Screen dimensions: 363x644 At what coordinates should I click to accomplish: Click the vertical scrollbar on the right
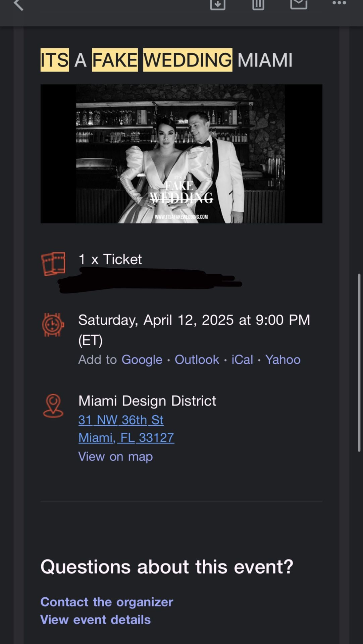click(x=359, y=362)
